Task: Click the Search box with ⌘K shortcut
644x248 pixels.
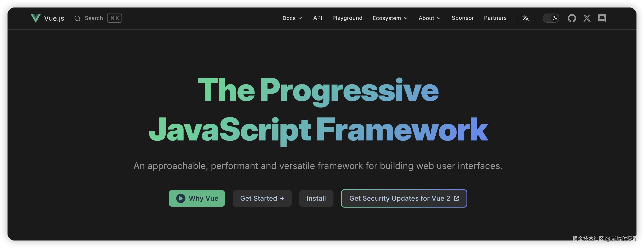Action: [98, 18]
